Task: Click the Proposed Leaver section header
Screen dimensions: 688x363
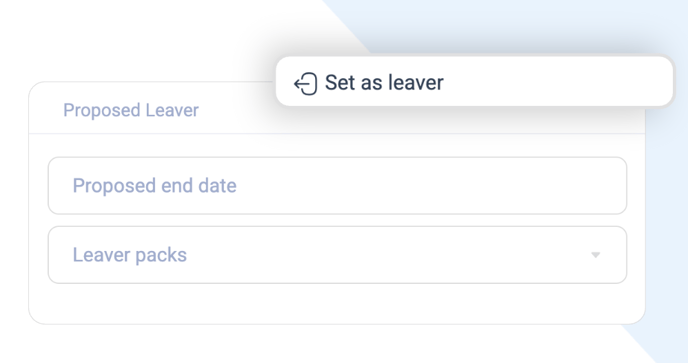Action: click(x=131, y=110)
